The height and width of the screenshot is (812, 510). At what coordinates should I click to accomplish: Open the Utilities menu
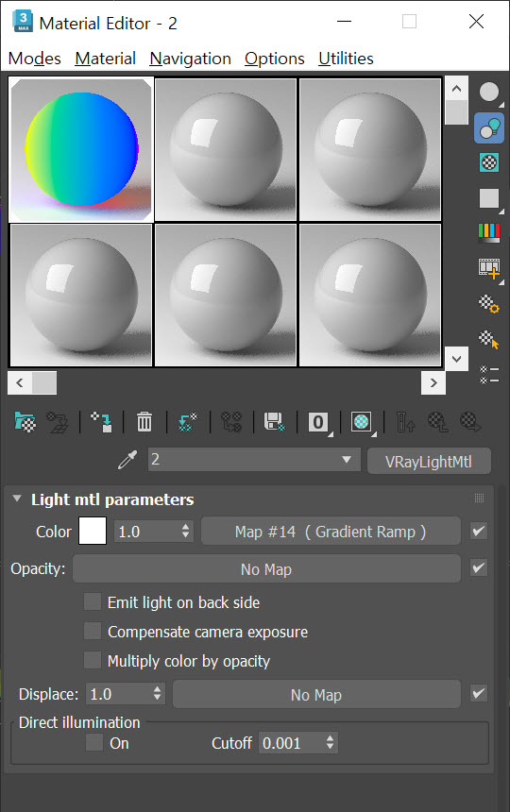(x=346, y=59)
